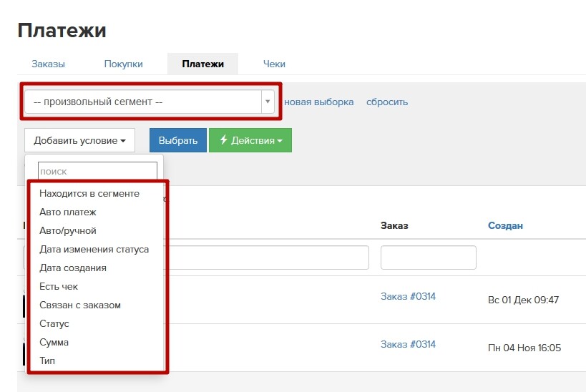Pick Дата изменения статуса condition

click(x=94, y=249)
